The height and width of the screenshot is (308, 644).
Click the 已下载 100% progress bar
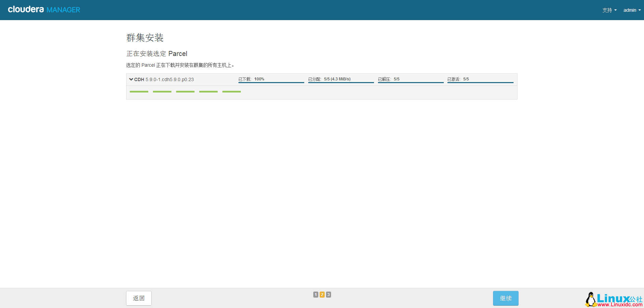[271, 82]
